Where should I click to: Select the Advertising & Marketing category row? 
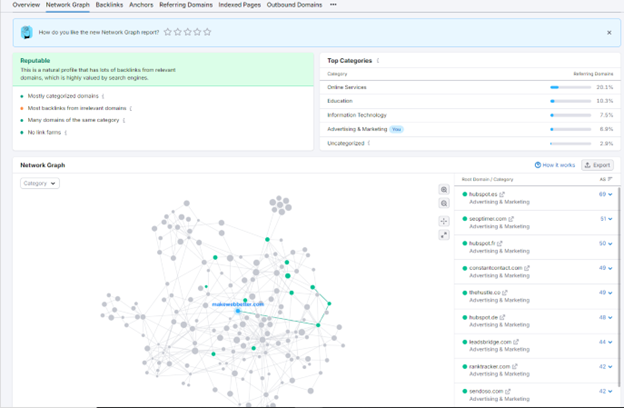(x=470, y=129)
